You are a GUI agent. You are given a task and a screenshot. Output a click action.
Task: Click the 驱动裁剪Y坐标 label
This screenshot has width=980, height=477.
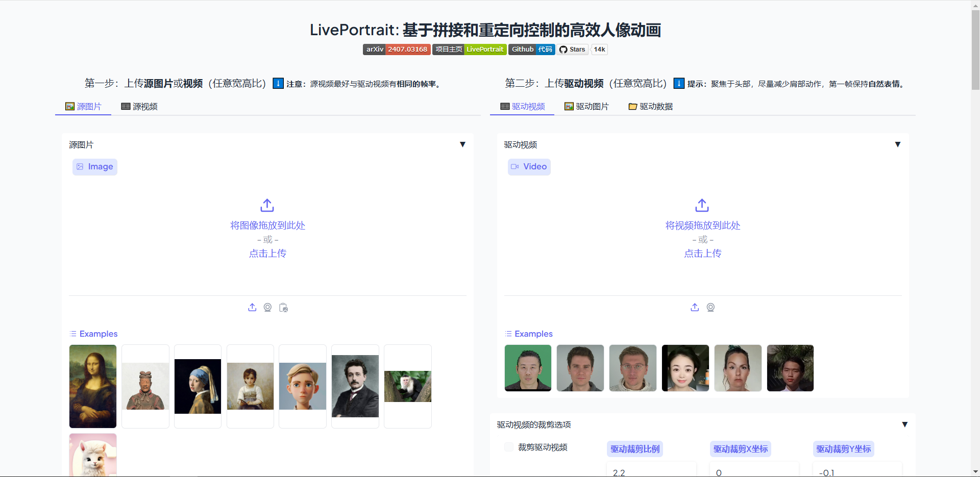point(843,449)
